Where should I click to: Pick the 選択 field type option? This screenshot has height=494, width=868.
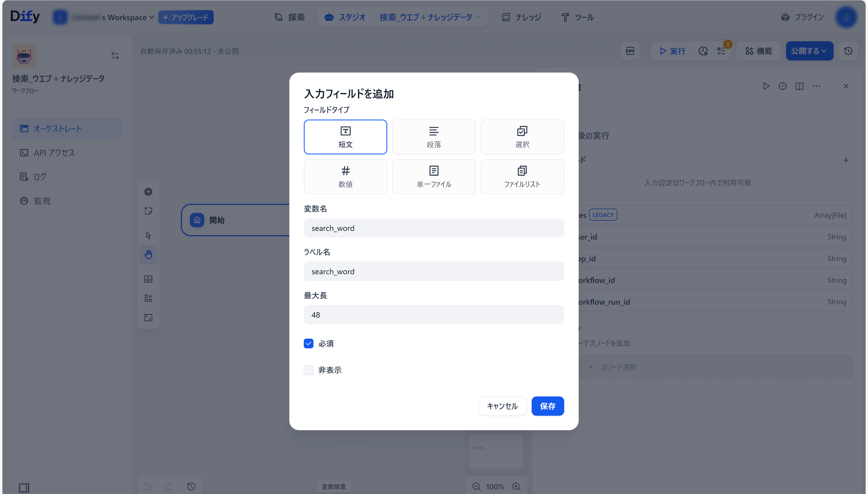pos(522,137)
